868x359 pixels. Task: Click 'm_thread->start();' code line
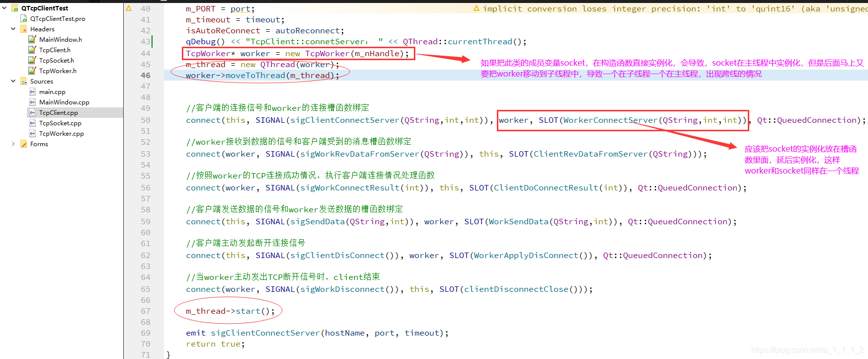(x=230, y=311)
